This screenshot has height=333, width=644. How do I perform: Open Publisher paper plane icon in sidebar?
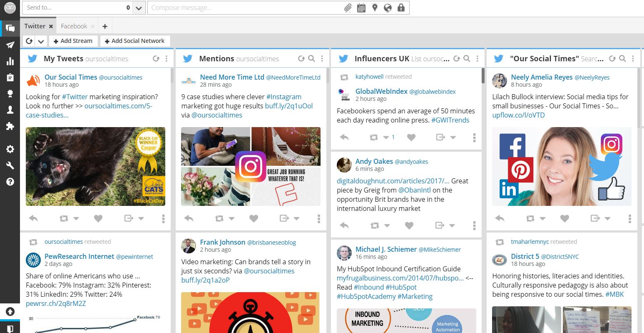(x=10, y=45)
